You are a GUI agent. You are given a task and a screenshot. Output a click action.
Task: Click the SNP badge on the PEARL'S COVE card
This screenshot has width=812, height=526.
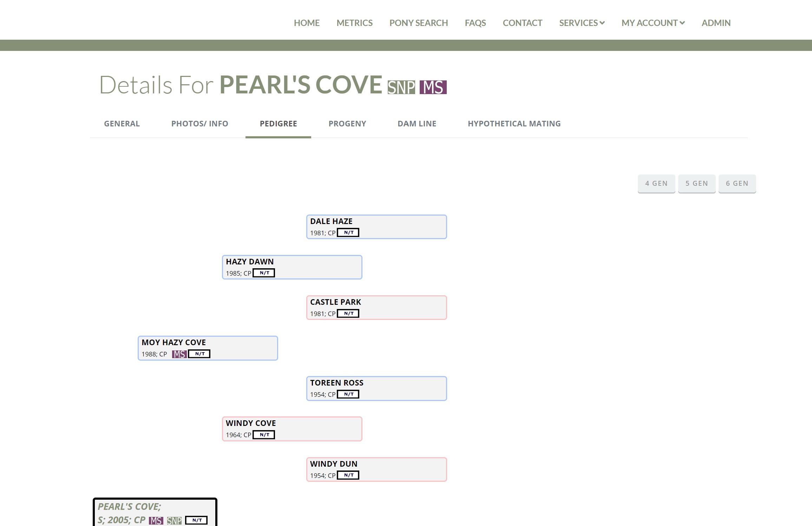click(x=174, y=520)
